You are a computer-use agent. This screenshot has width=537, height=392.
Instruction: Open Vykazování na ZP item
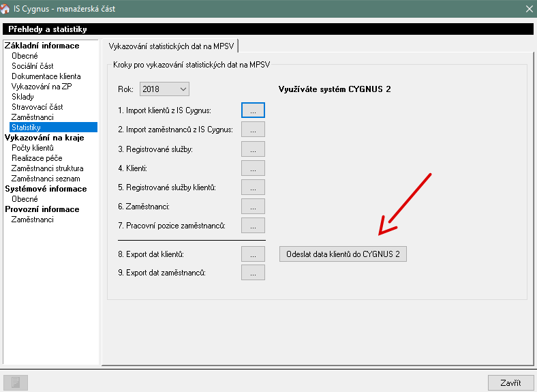coord(42,87)
